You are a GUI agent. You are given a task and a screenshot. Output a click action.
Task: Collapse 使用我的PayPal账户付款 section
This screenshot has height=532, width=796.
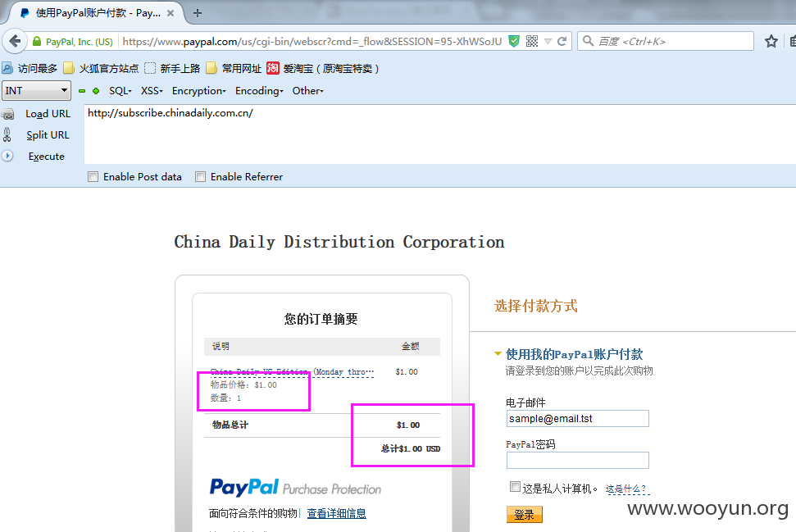pyautogui.click(x=498, y=353)
